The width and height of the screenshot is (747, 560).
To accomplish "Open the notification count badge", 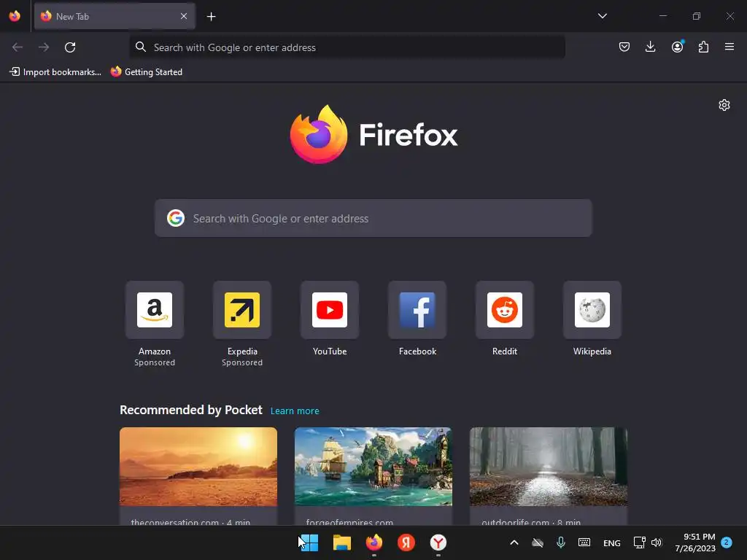I will pyautogui.click(x=727, y=542).
